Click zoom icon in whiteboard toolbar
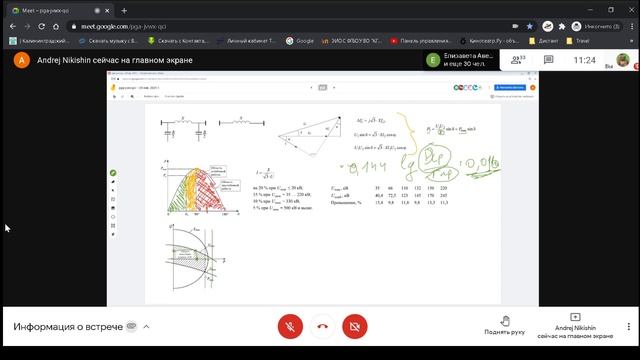The width and height of the screenshot is (640, 360). click(x=132, y=97)
